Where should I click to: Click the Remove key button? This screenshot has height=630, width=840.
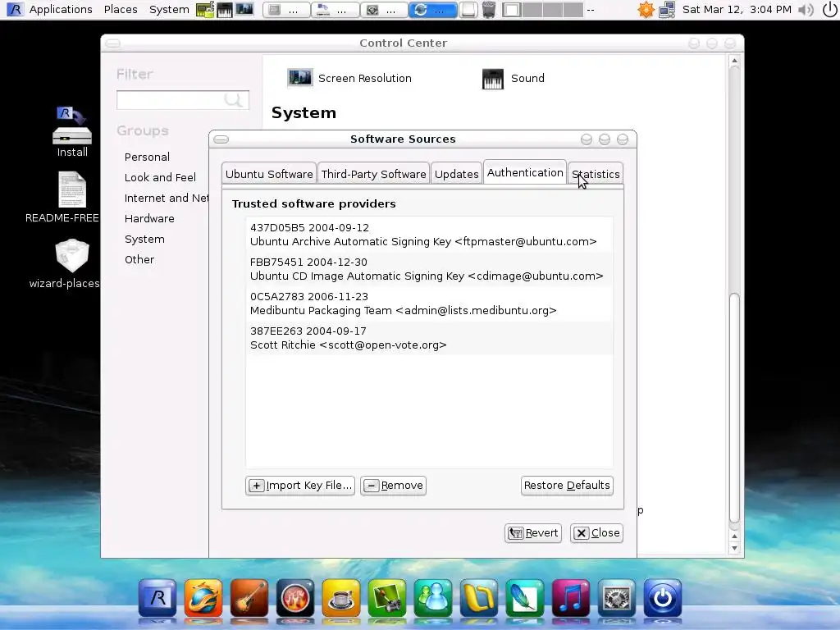pyautogui.click(x=393, y=486)
